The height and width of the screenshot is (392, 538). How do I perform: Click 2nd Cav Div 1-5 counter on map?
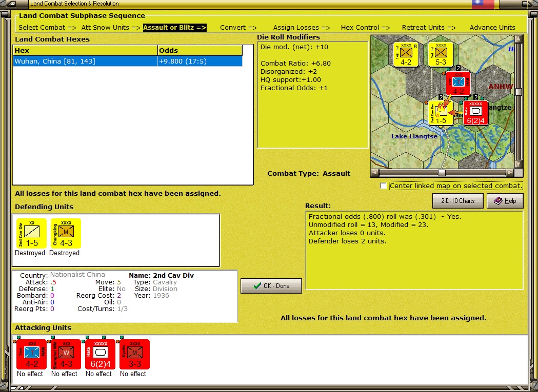[x=441, y=113]
